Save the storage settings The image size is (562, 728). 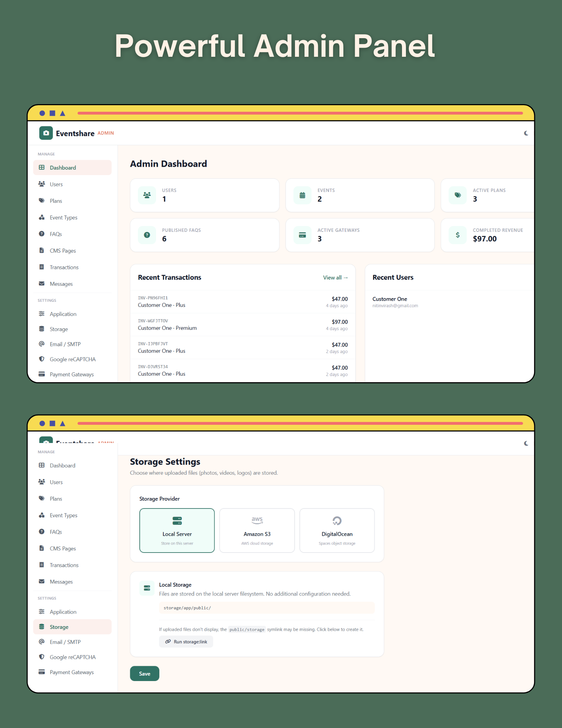tap(144, 674)
